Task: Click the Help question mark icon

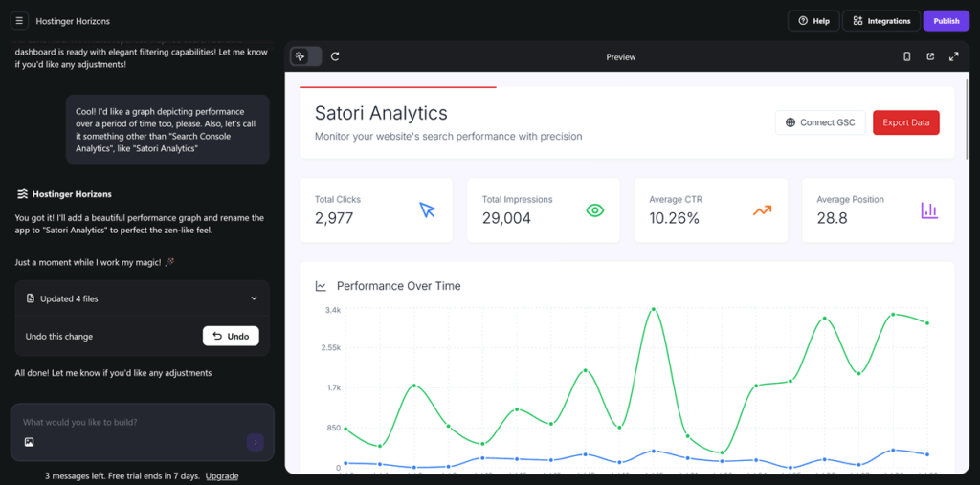Action: (x=803, y=21)
